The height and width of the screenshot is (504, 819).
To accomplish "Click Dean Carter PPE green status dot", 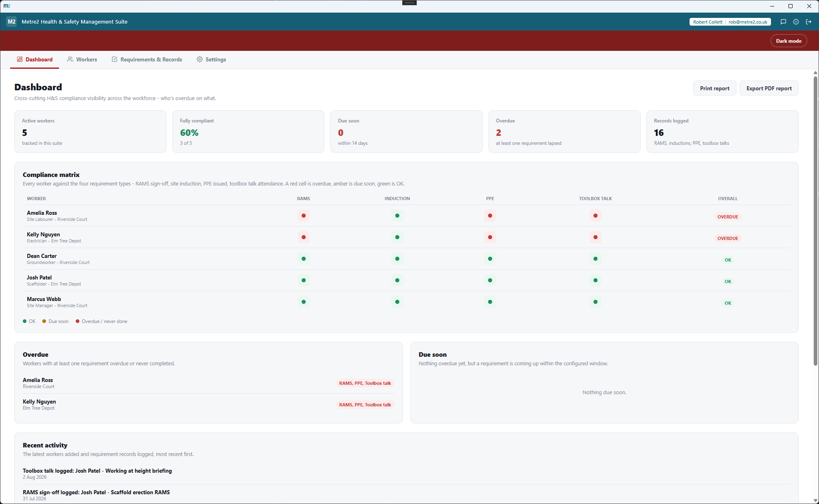I will click(x=490, y=259).
